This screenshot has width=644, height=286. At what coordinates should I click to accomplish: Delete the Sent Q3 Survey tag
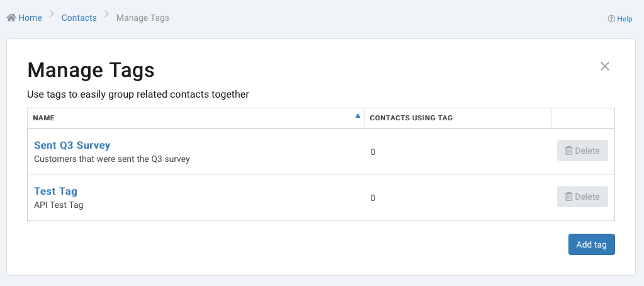tap(582, 151)
